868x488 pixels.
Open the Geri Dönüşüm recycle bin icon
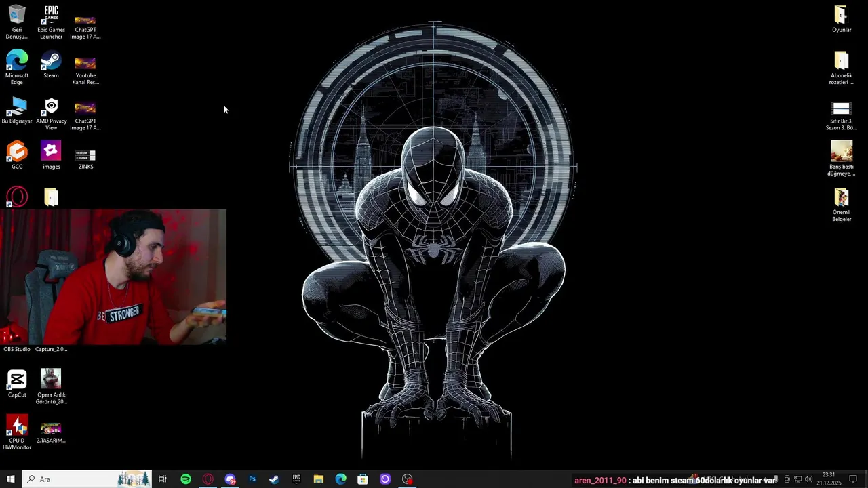(x=17, y=22)
